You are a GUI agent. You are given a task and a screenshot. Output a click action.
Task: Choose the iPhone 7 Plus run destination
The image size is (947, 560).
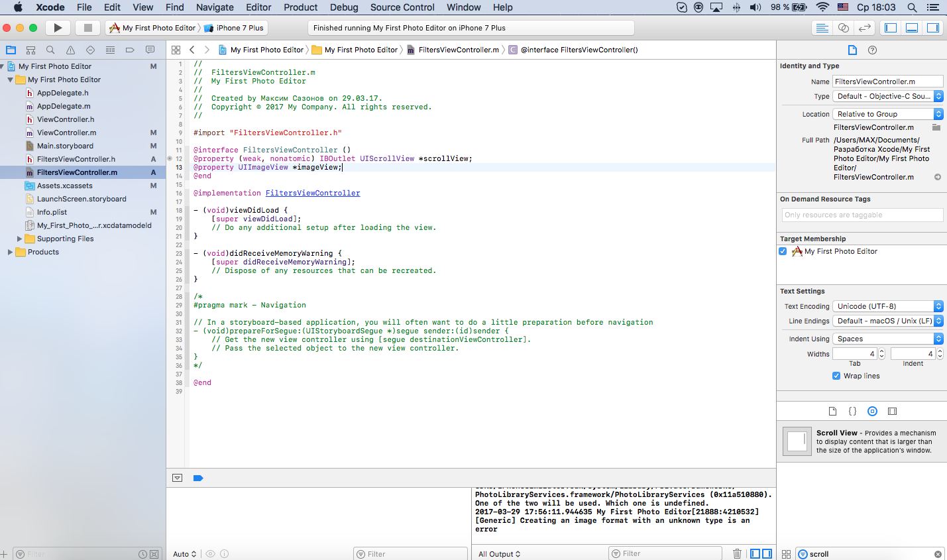(234, 28)
